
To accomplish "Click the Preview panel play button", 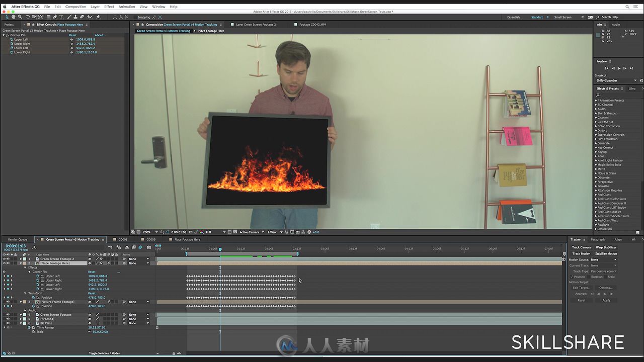I will [619, 68].
